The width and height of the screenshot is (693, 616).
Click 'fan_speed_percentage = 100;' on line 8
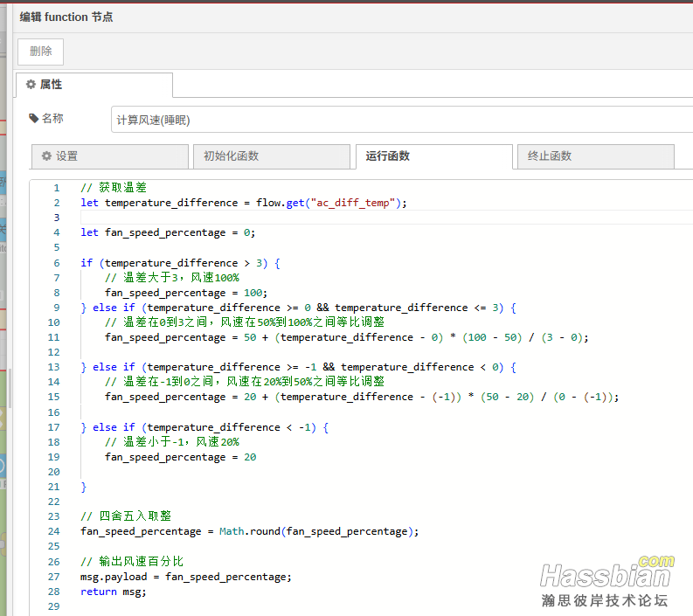tap(186, 293)
